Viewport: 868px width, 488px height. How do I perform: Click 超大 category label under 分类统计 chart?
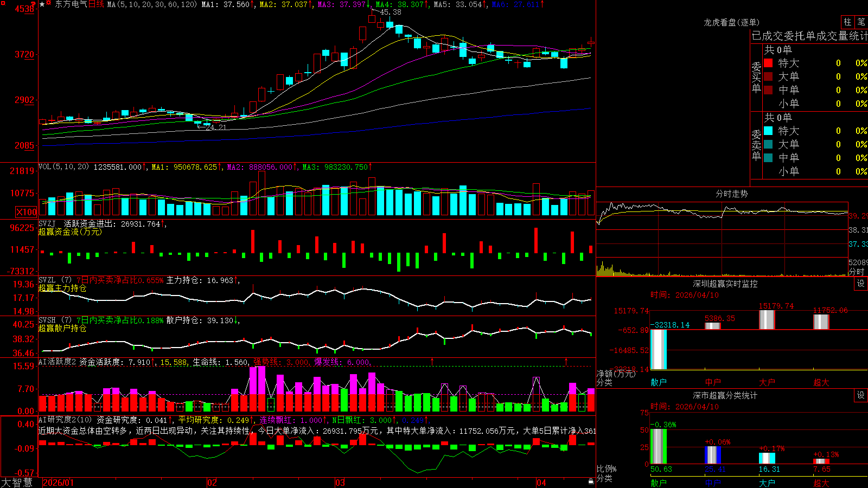point(821,483)
